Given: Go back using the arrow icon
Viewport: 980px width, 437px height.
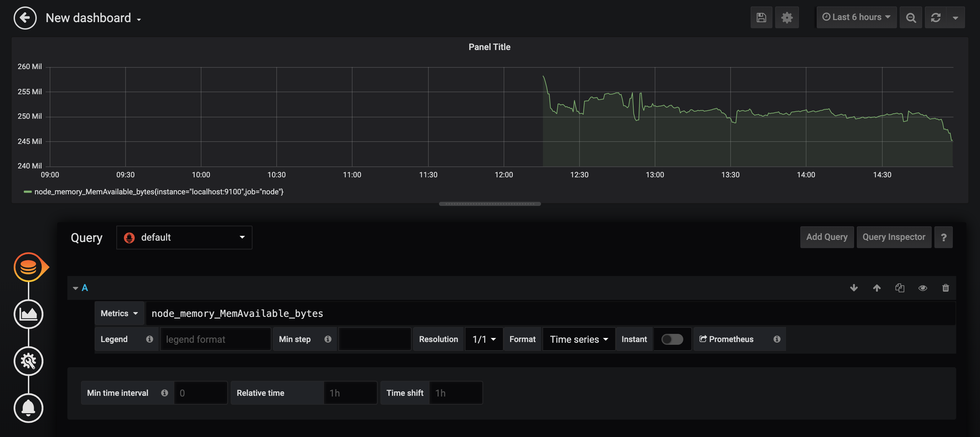Looking at the screenshot, I should point(25,17).
